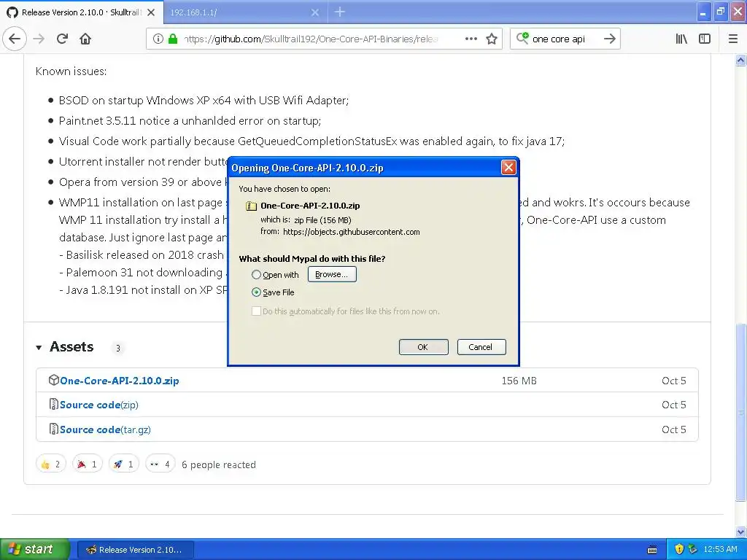Click the security shield tray icon
747x560 pixels.
(x=679, y=549)
